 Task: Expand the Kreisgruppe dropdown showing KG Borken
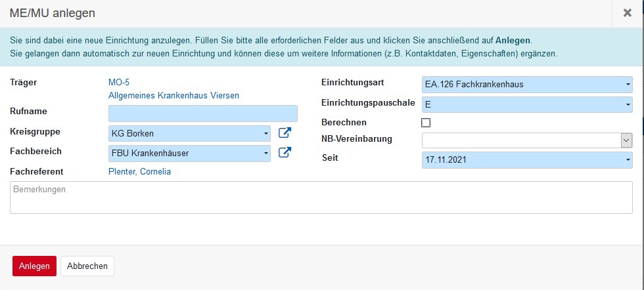pos(189,133)
